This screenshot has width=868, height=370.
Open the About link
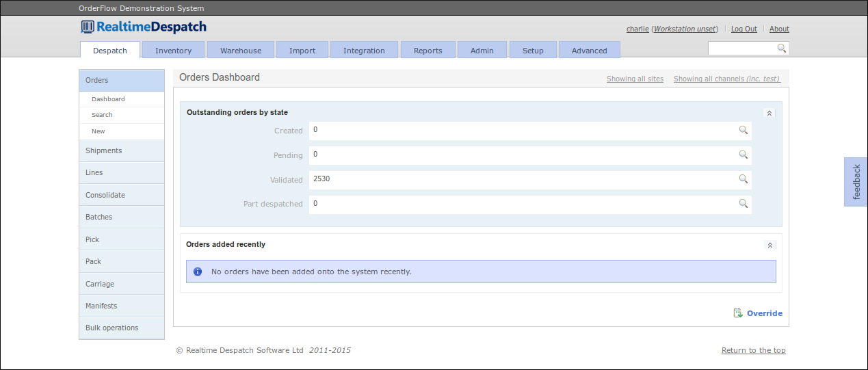[x=779, y=29]
